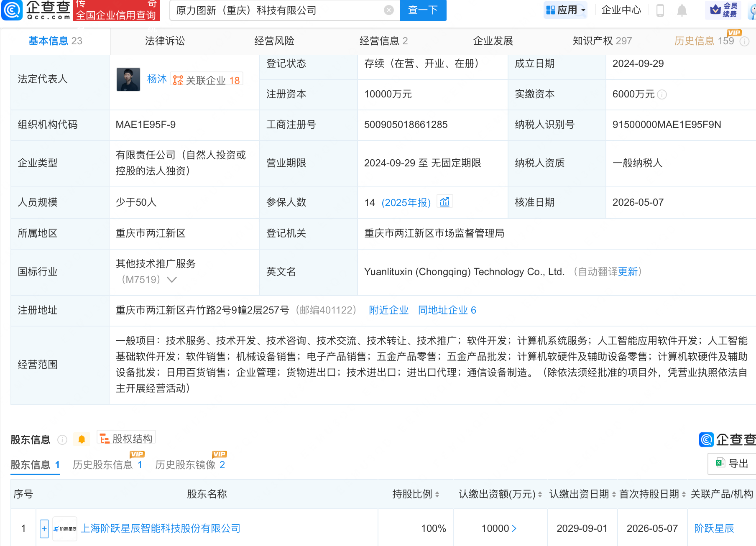The image size is (756, 546).
Task: Switch to 法律诉讼 tab
Action: (165, 41)
